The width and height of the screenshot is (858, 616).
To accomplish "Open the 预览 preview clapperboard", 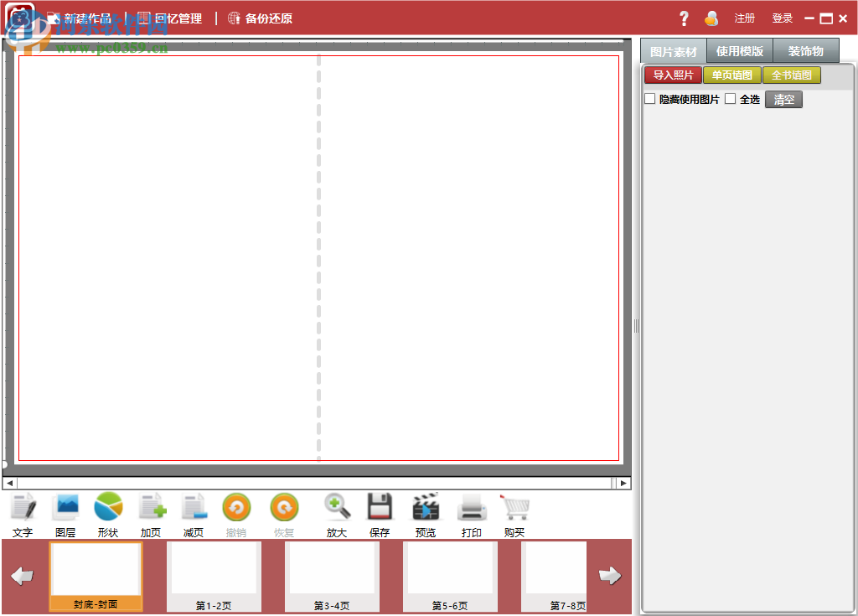I will coord(426,515).
